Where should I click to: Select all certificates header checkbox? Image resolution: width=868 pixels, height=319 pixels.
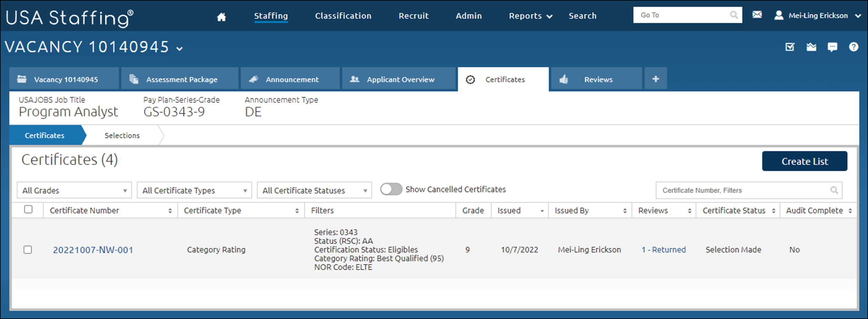pyautogui.click(x=28, y=209)
